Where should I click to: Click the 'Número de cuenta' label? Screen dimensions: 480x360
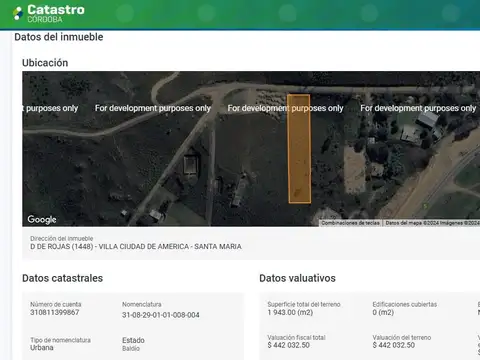(x=56, y=304)
